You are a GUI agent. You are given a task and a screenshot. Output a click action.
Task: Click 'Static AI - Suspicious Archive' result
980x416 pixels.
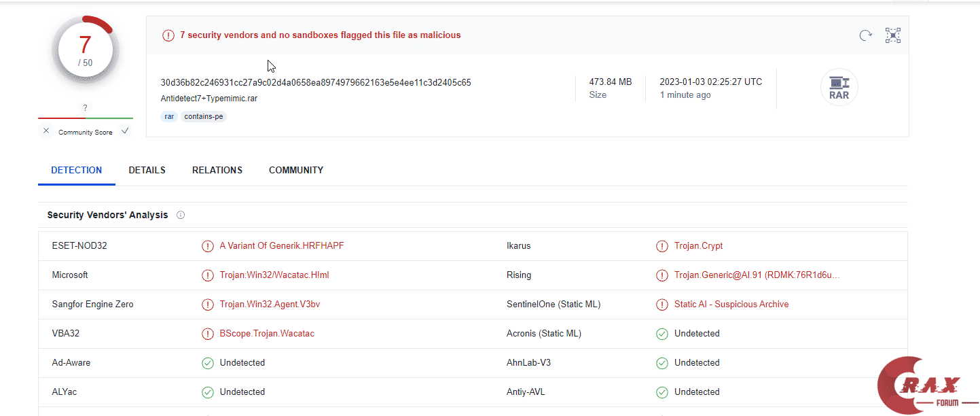731,304
